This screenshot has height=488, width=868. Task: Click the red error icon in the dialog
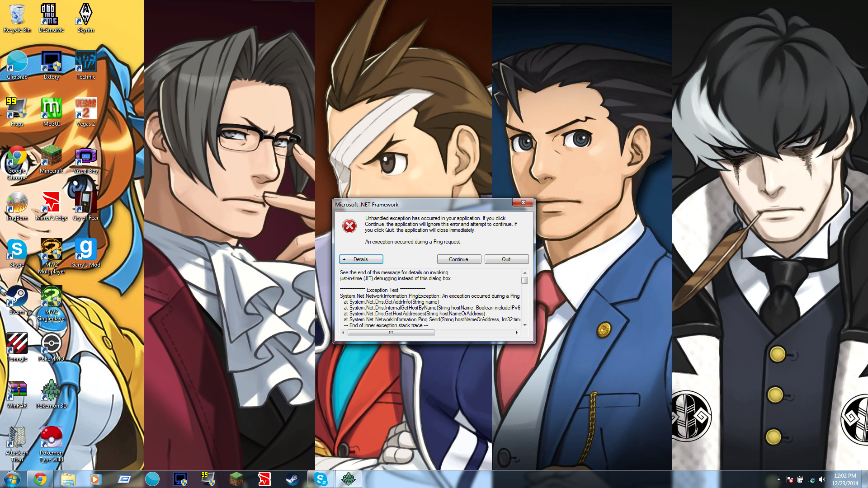pyautogui.click(x=349, y=225)
